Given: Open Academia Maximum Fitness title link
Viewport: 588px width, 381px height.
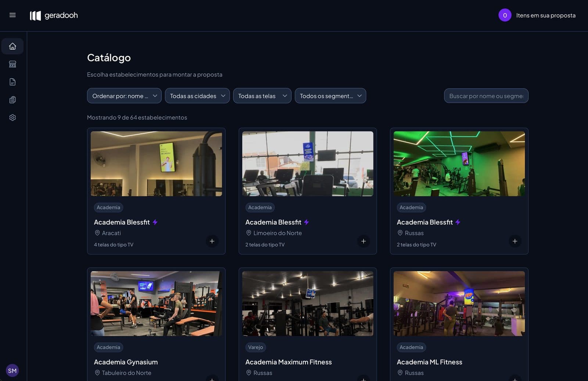Looking at the screenshot, I should (288, 362).
